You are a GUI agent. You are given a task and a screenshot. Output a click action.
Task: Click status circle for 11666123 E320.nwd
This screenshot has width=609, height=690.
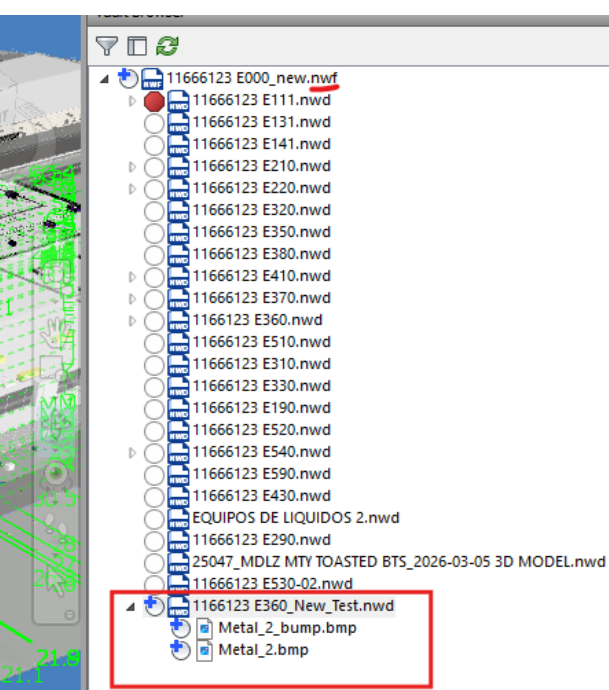[x=154, y=211]
